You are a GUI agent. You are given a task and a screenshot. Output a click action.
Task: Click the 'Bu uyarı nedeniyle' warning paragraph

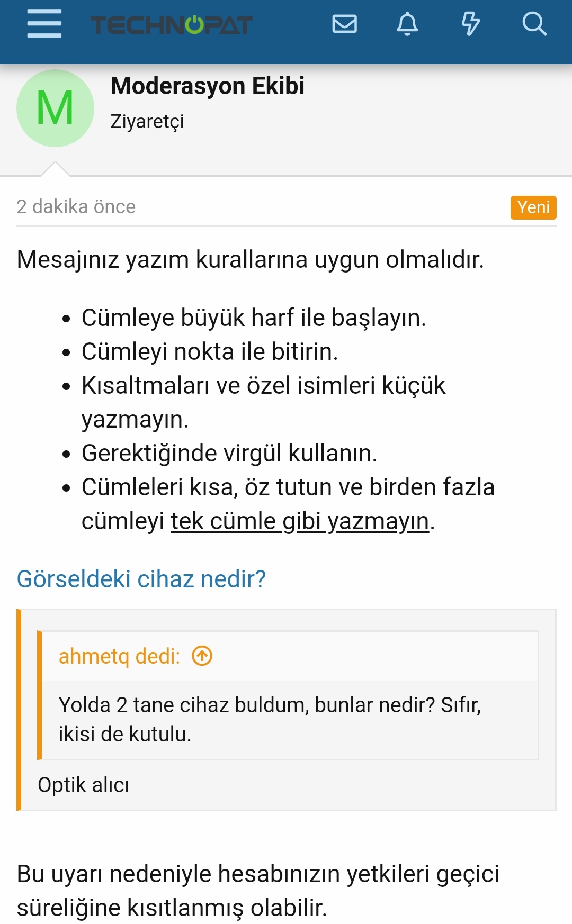click(x=258, y=890)
